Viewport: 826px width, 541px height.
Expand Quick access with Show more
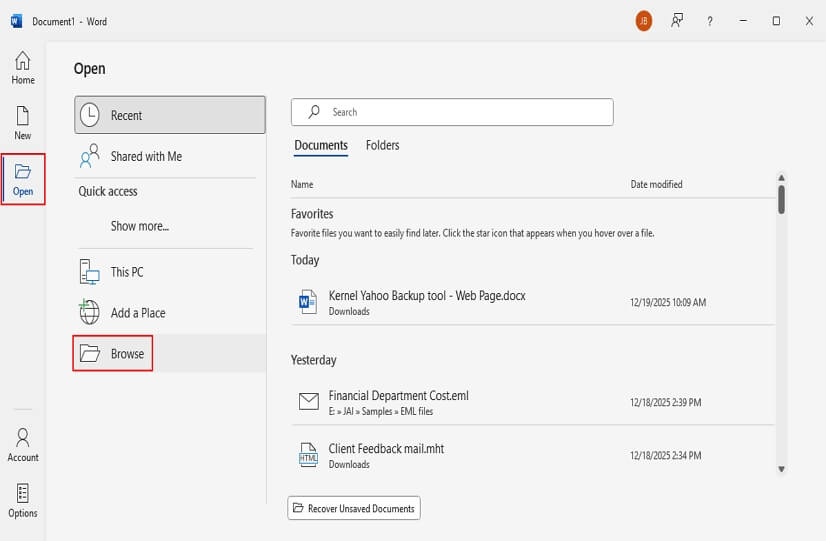point(140,226)
